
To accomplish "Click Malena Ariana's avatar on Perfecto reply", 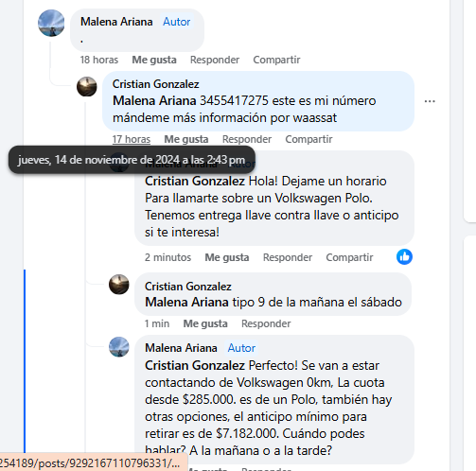I will 119,347.
